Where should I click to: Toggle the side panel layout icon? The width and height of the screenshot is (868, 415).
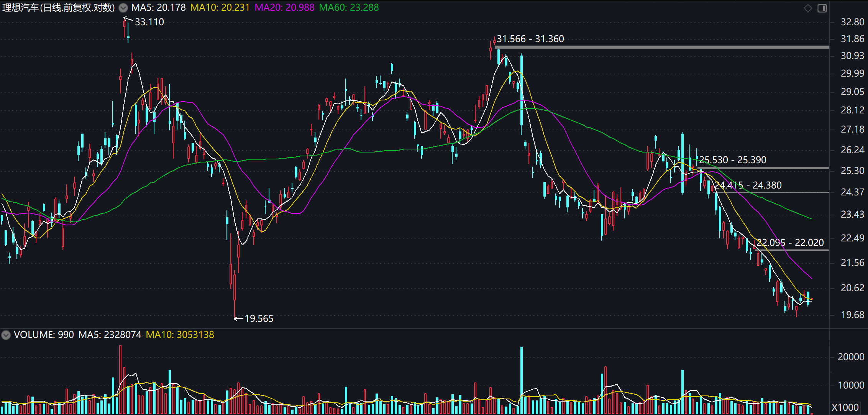[x=822, y=8]
